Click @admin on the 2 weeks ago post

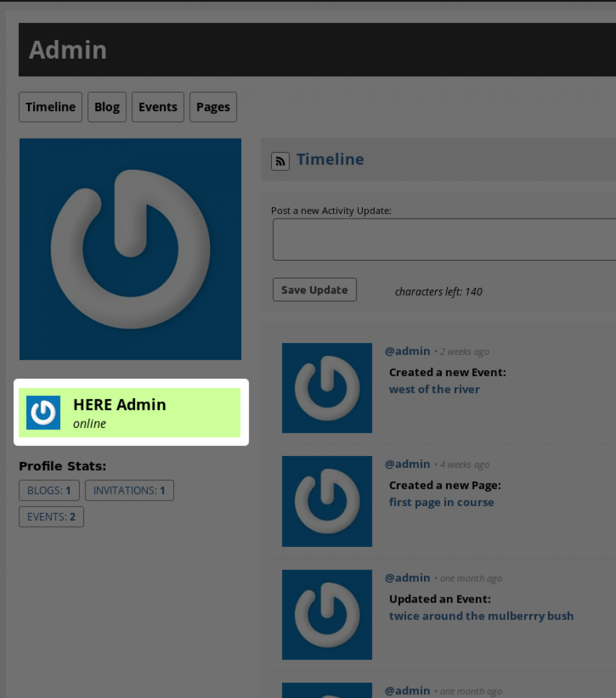(x=408, y=351)
